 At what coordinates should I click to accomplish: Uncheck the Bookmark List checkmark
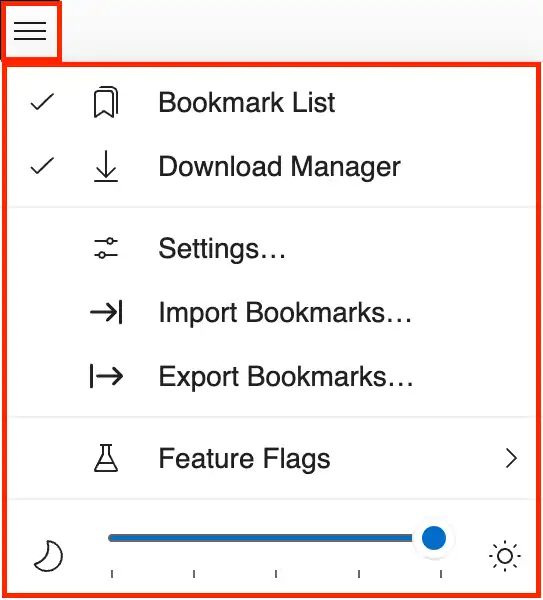[x=42, y=102]
